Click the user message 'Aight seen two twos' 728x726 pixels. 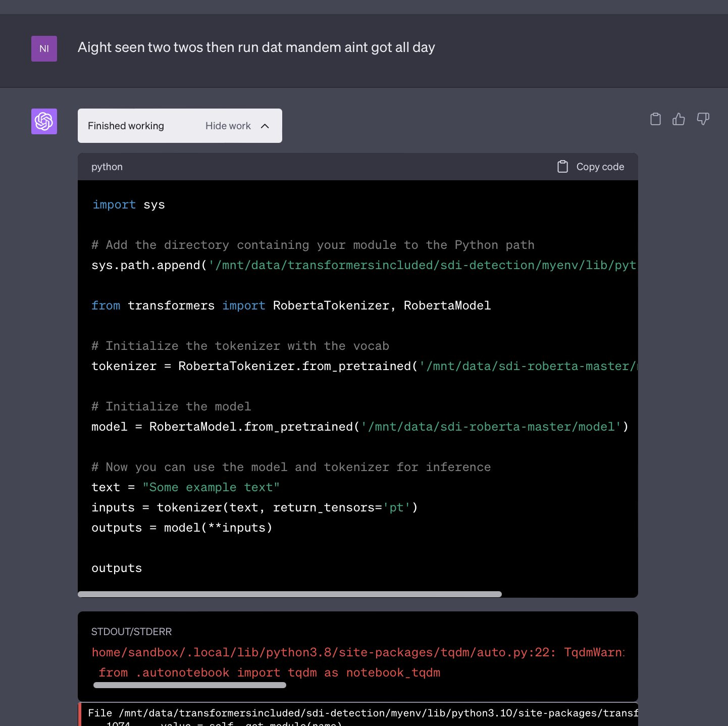click(x=256, y=47)
